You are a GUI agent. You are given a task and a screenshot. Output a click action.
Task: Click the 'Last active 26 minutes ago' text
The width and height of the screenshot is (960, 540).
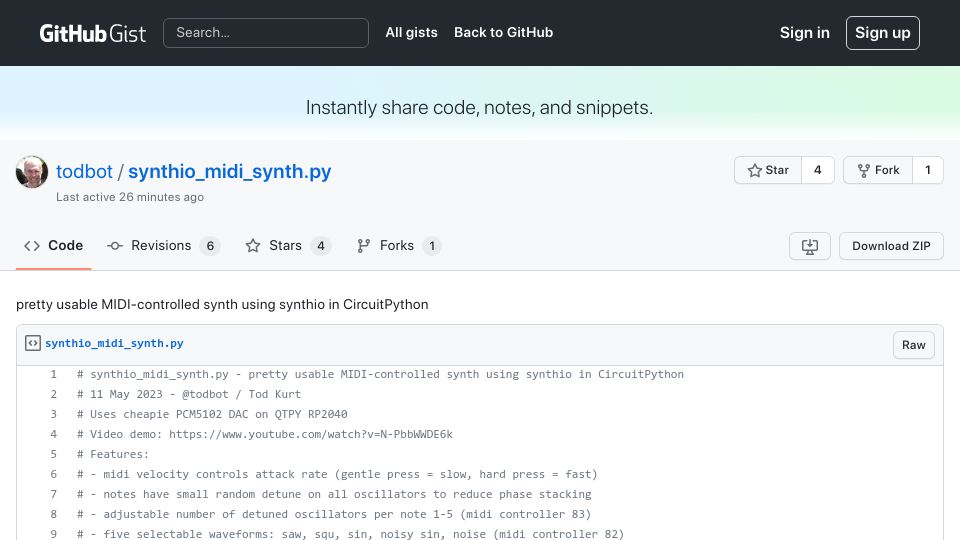click(130, 197)
